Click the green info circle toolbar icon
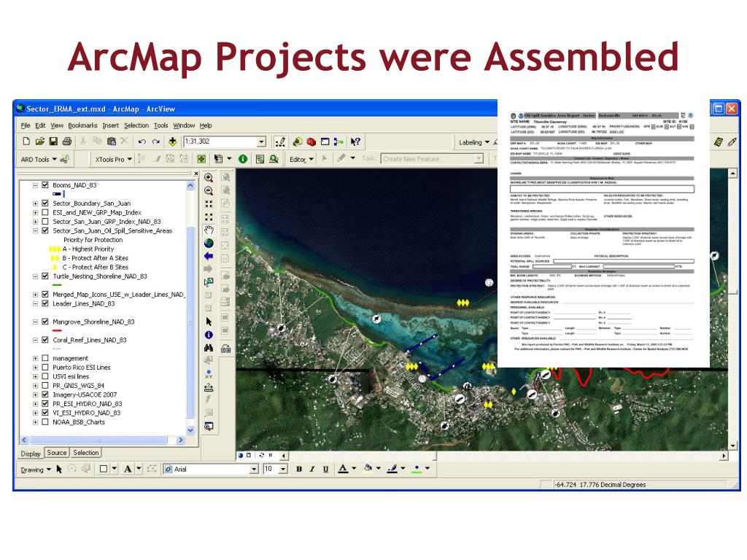 click(x=243, y=159)
